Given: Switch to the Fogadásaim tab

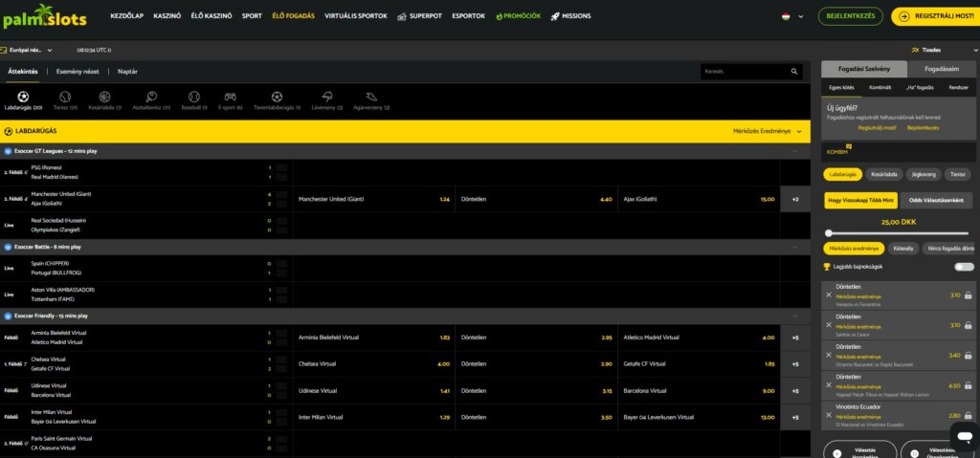Looking at the screenshot, I should [x=942, y=69].
